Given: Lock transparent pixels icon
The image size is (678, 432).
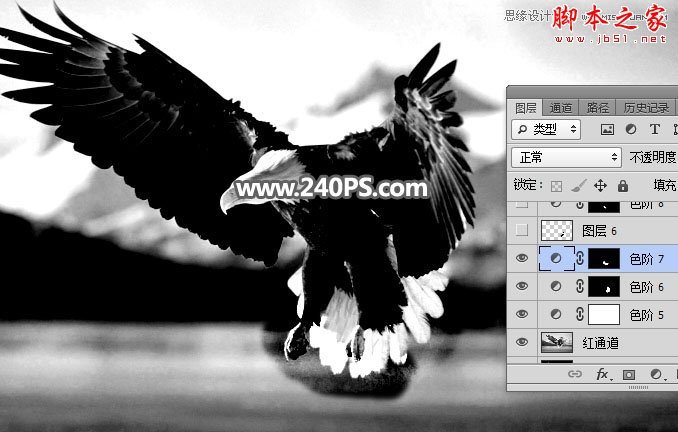Looking at the screenshot, I should click(556, 186).
